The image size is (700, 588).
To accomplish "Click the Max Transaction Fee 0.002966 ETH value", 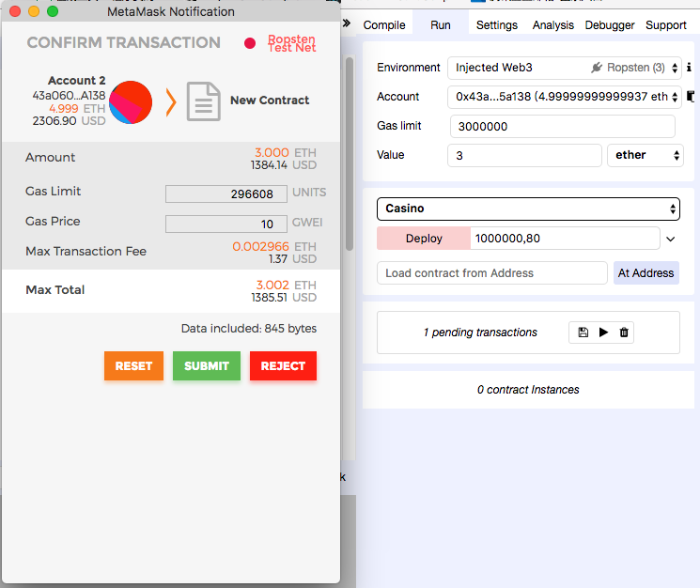I will tap(274, 246).
